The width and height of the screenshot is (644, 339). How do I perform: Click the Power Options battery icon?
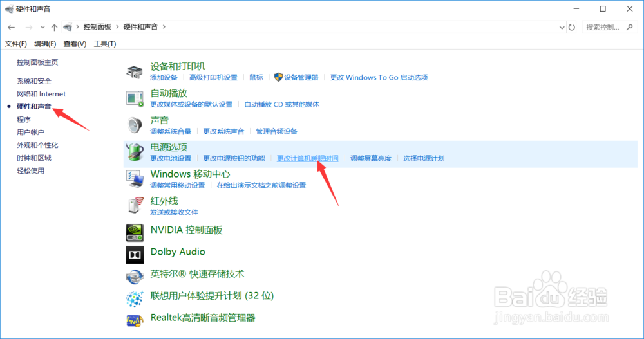click(x=135, y=152)
